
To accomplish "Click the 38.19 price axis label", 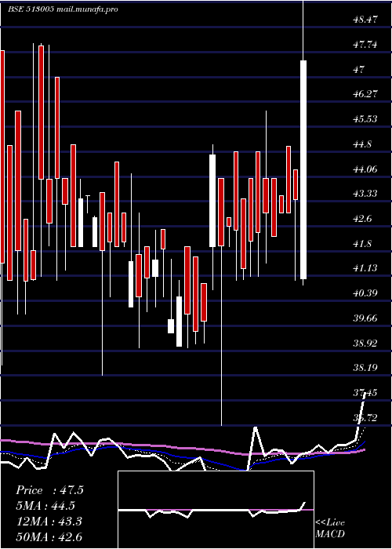I will click(x=365, y=368).
